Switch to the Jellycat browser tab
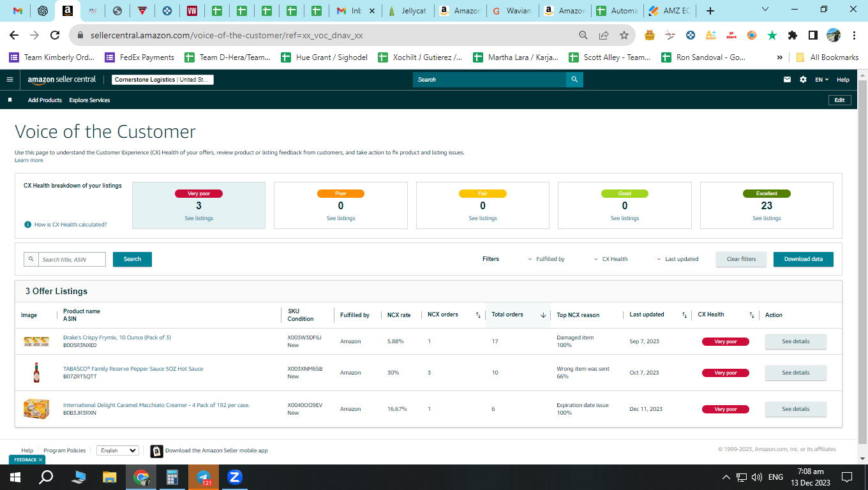 (x=408, y=11)
